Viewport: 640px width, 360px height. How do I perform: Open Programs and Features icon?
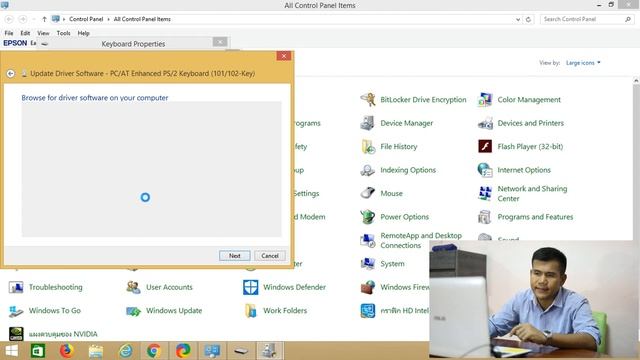[x=485, y=217]
